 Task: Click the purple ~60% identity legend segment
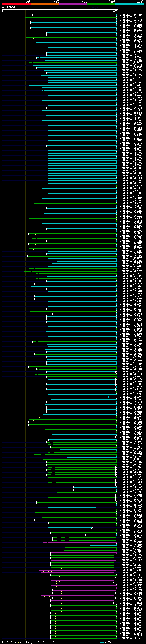tap(73, 4)
